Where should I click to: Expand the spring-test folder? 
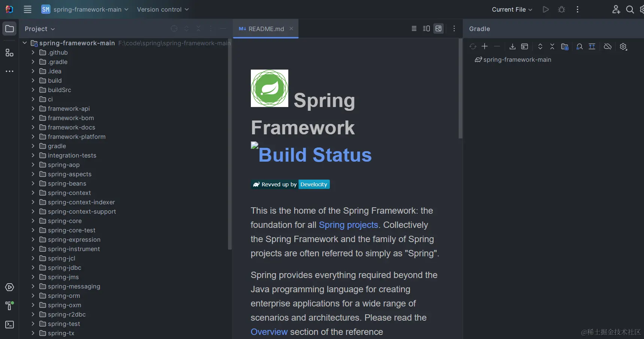tap(33, 324)
